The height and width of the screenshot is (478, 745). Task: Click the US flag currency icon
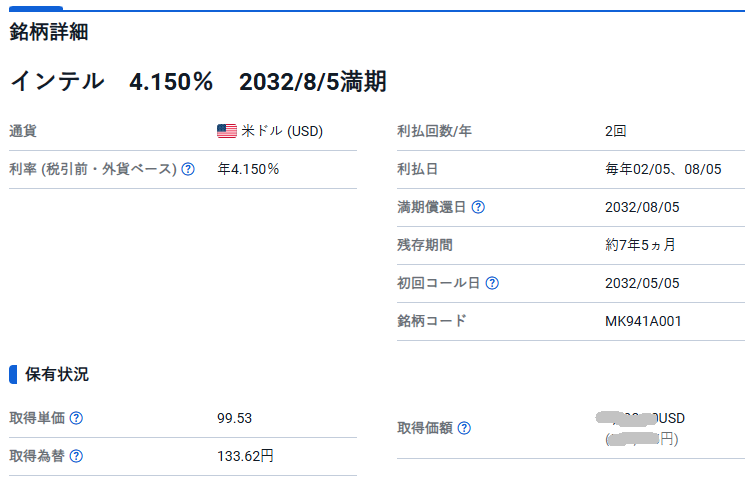point(227,131)
